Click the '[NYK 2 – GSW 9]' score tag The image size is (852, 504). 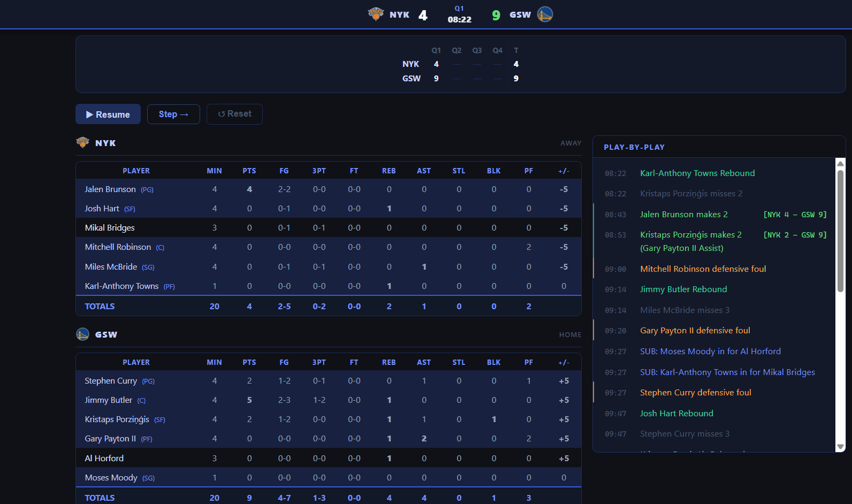[795, 234]
